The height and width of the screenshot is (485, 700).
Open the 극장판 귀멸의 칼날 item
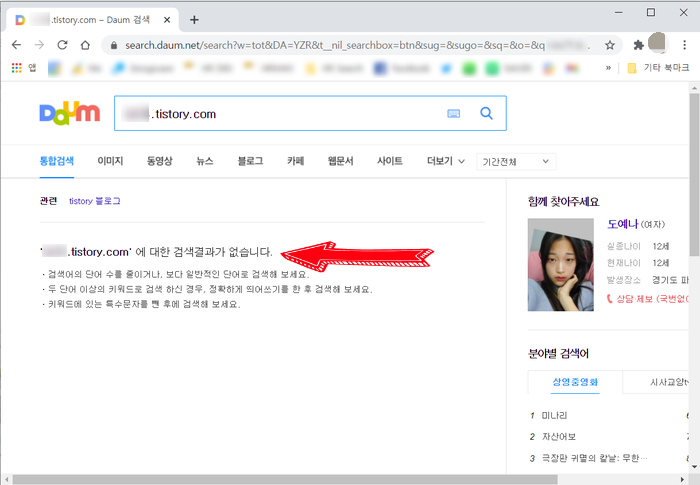coord(594,458)
